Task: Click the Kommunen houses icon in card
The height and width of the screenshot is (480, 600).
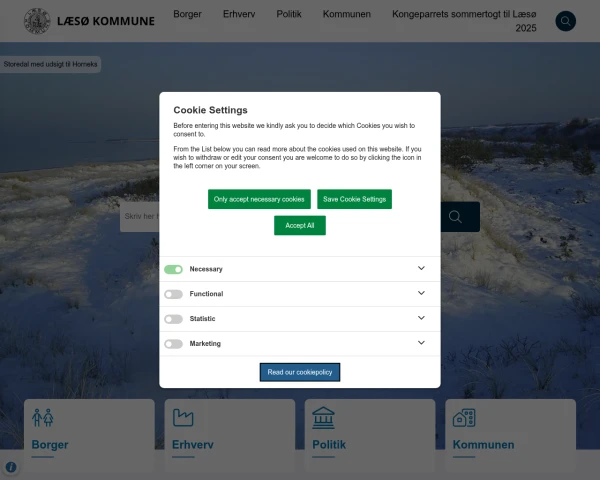Action: click(x=464, y=418)
